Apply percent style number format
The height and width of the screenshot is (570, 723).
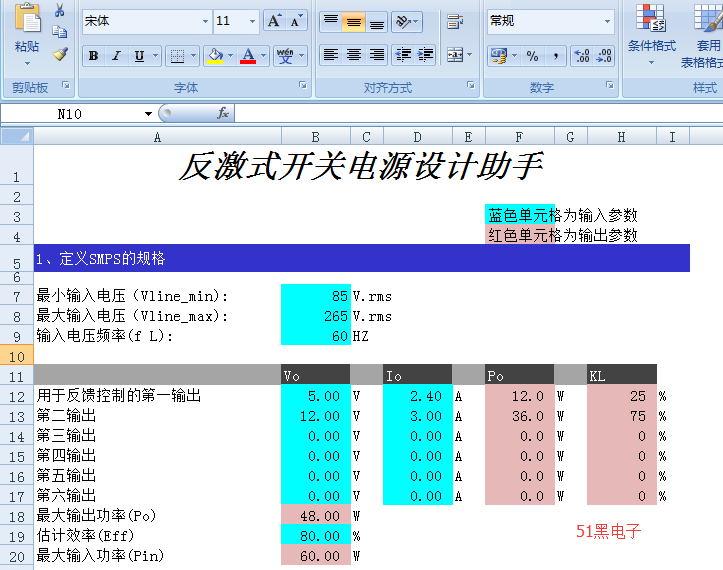[532, 56]
